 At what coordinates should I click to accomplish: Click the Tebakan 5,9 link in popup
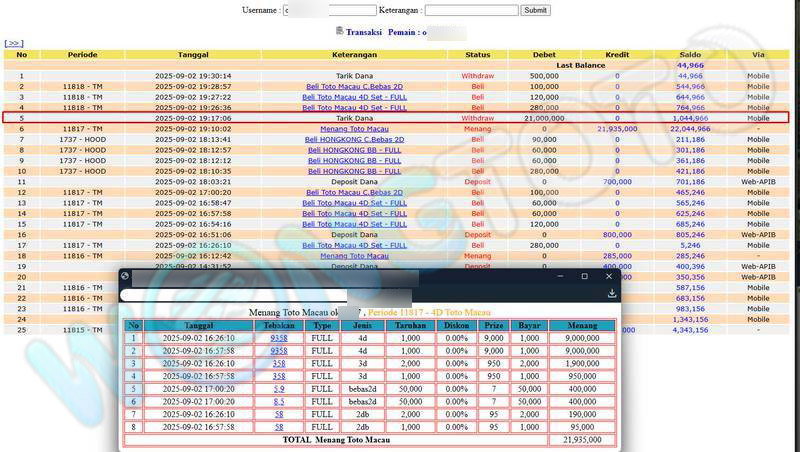(x=279, y=387)
